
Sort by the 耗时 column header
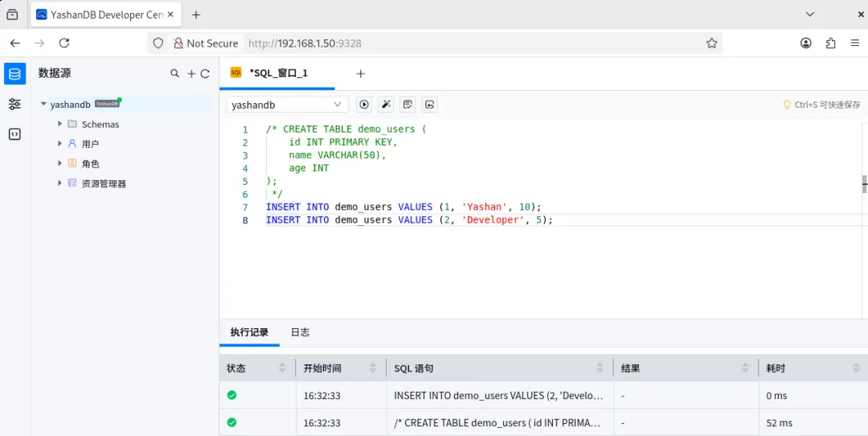pos(810,368)
